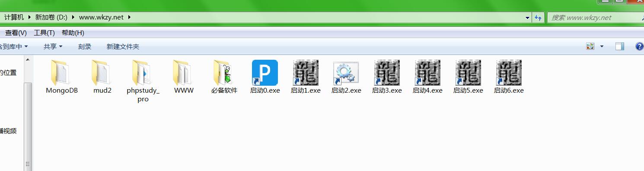Expand the arrow after www.wkzy.net in path
Image resolution: width=644 pixels, height=171 pixels.
click(x=129, y=17)
